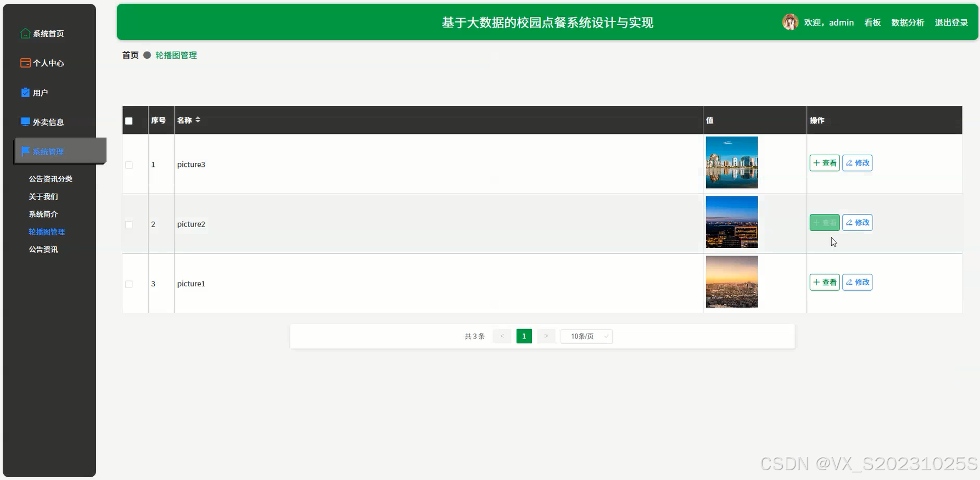Screen dimensions: 980x480
Task: Open 数据分析 link in header
Action: coord(908,22)
